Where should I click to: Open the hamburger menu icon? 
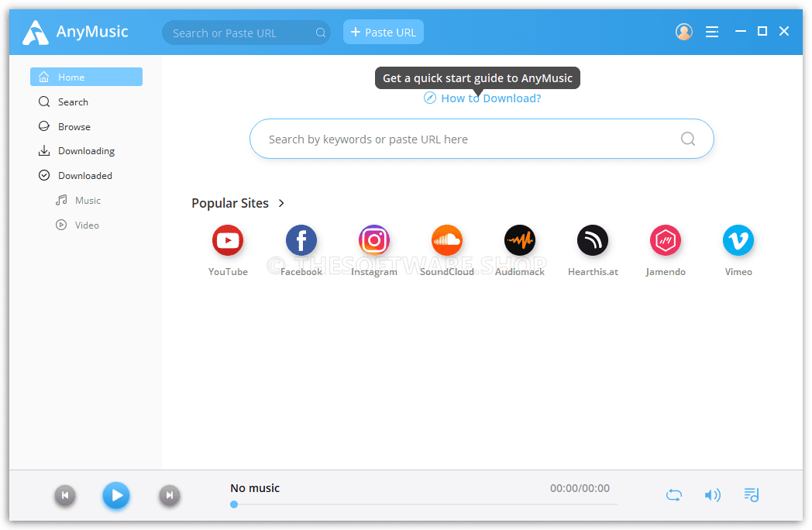712,32
